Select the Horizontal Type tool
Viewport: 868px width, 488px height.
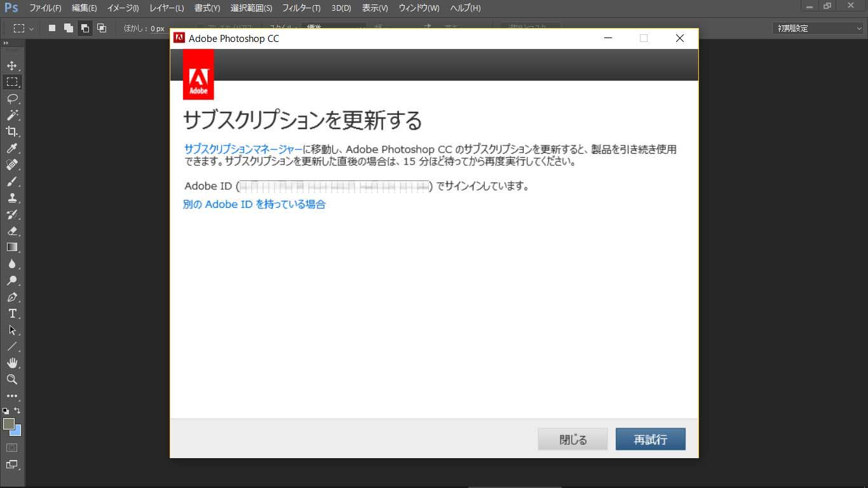11,313
